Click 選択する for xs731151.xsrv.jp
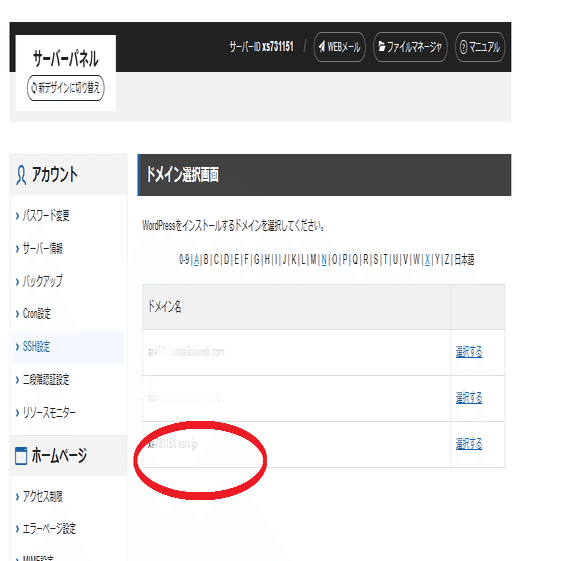The height and width of the screenshot is (561, 561). [469, 444]
